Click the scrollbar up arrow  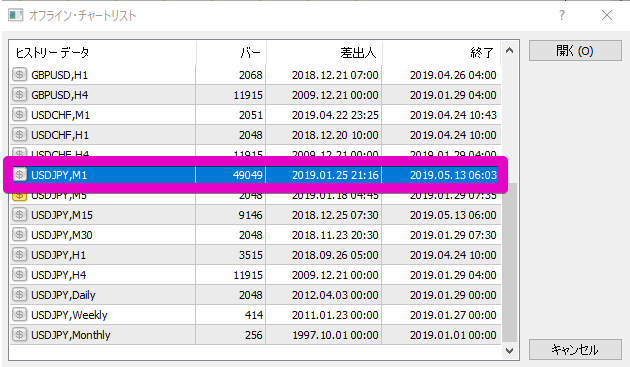(509, 50)
